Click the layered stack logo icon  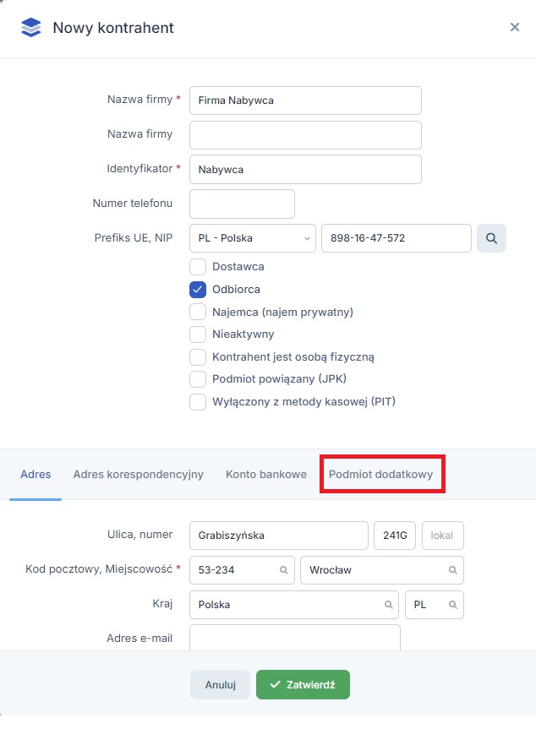[x=30, y=28]
